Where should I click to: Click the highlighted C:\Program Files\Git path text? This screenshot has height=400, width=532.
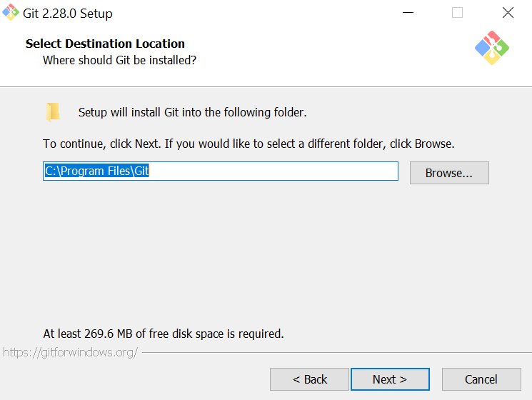tap(97, 171)
